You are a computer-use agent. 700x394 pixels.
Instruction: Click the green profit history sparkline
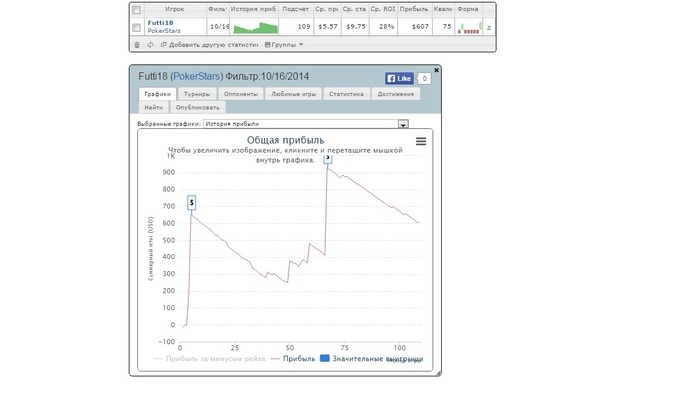point(255,28)
